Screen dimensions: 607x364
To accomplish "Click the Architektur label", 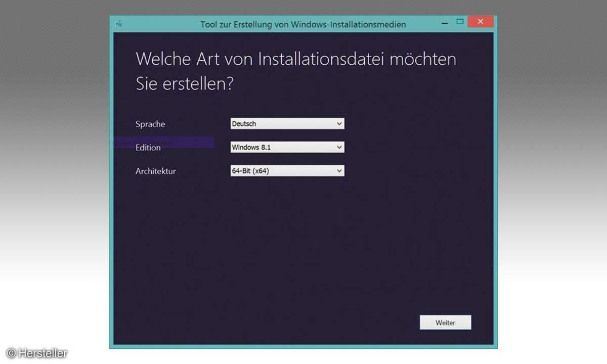I will click(156, 171).
